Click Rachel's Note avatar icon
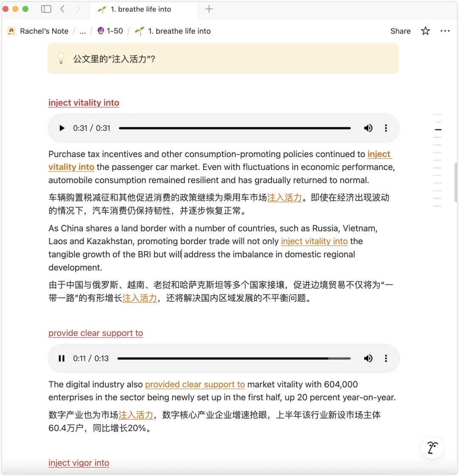 coord(11,31)
